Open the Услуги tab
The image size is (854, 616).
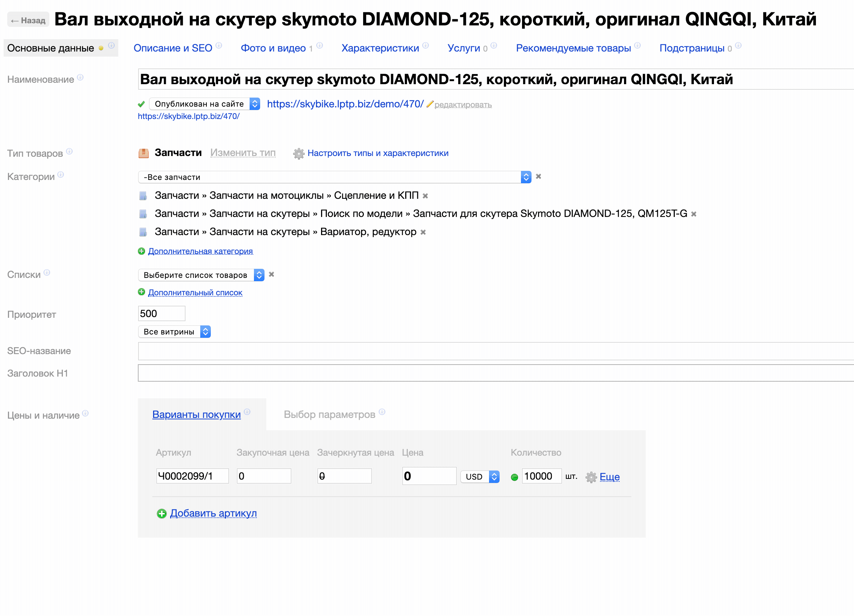(464, 48)
